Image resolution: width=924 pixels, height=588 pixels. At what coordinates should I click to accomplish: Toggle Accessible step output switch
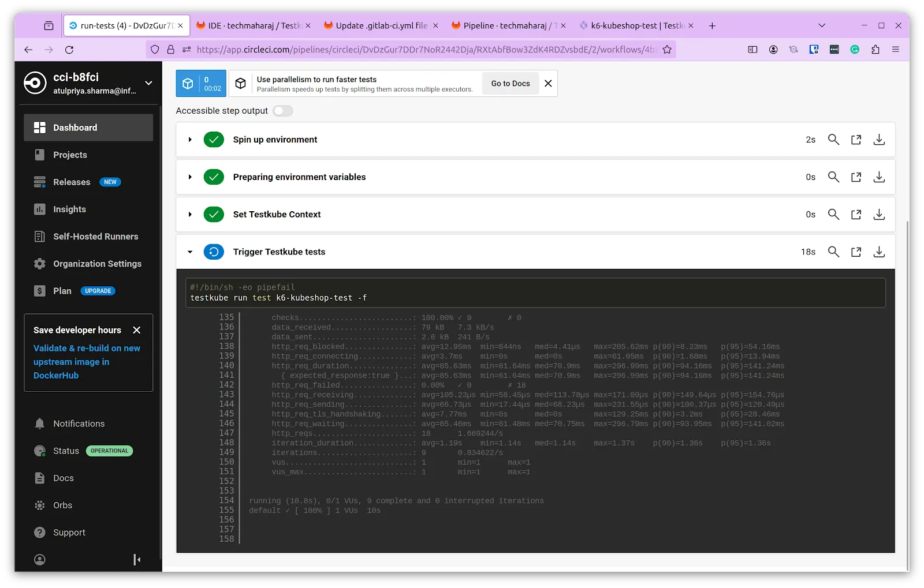(x=283, y=111)
